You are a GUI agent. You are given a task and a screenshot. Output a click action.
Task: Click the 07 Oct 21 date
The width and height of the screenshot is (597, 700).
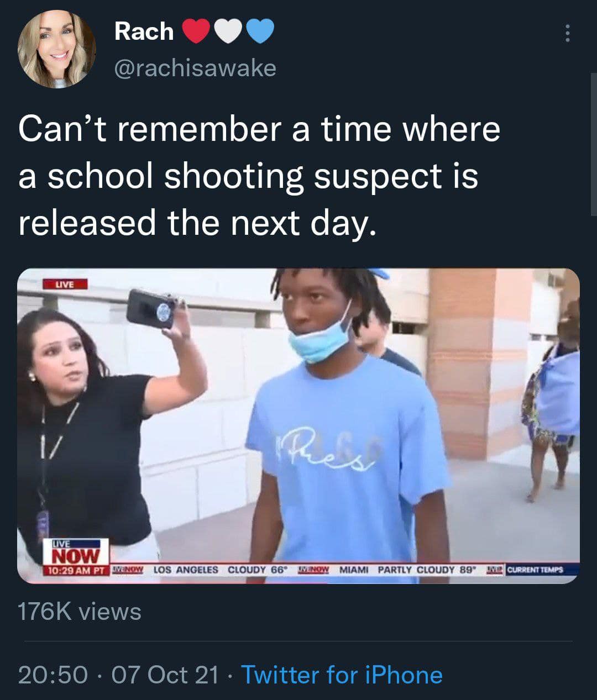(x=165, y=675)
